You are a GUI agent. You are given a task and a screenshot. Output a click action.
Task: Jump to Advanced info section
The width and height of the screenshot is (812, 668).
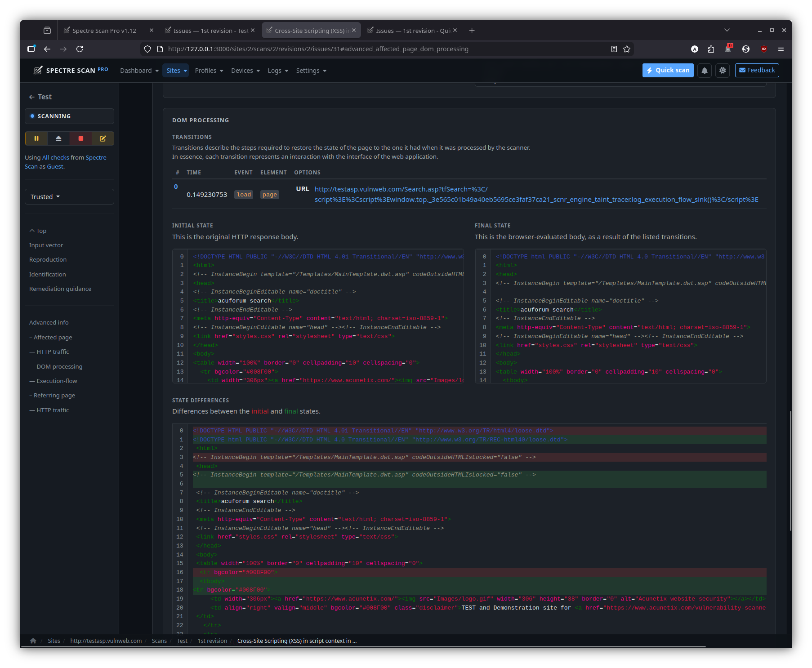click(49, 323)
